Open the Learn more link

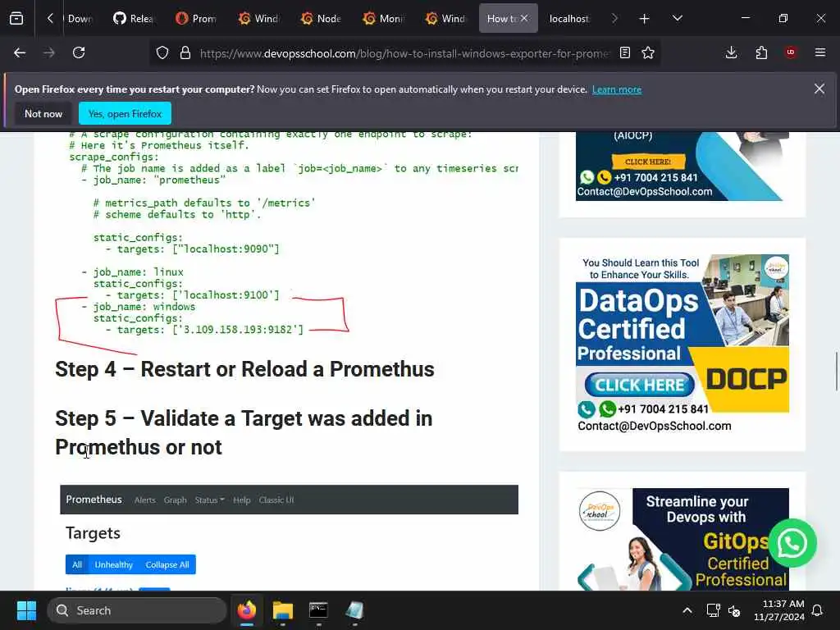617,89
